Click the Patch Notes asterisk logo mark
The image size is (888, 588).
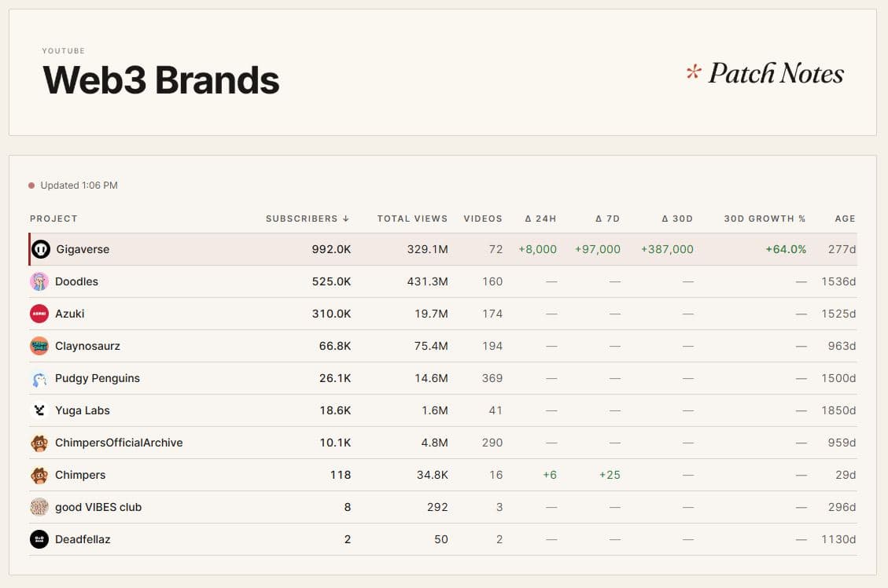693,72
